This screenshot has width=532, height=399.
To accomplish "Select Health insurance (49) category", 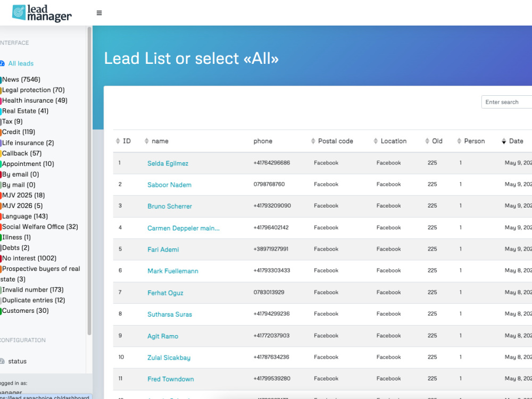I will (35, 101).
